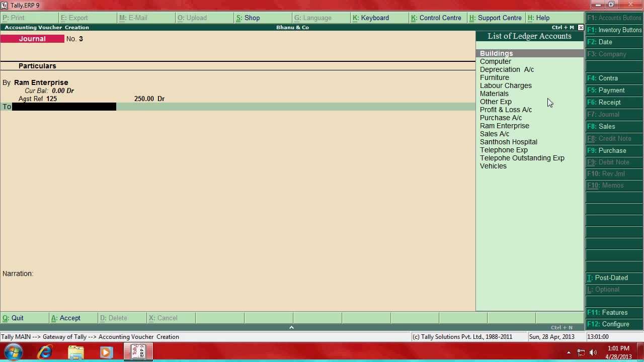Select Labour Charges ledger

click(506, 85)
